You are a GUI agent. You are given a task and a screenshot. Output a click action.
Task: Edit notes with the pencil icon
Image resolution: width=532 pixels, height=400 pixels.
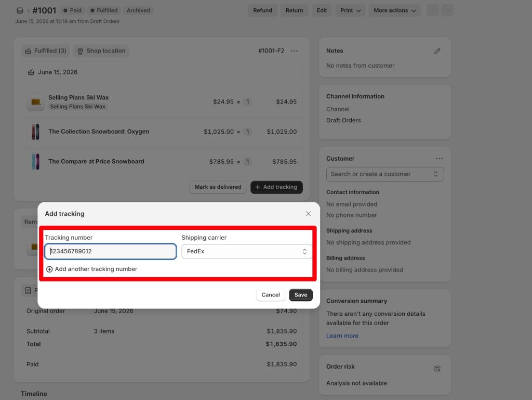click(x=437, y=51)
